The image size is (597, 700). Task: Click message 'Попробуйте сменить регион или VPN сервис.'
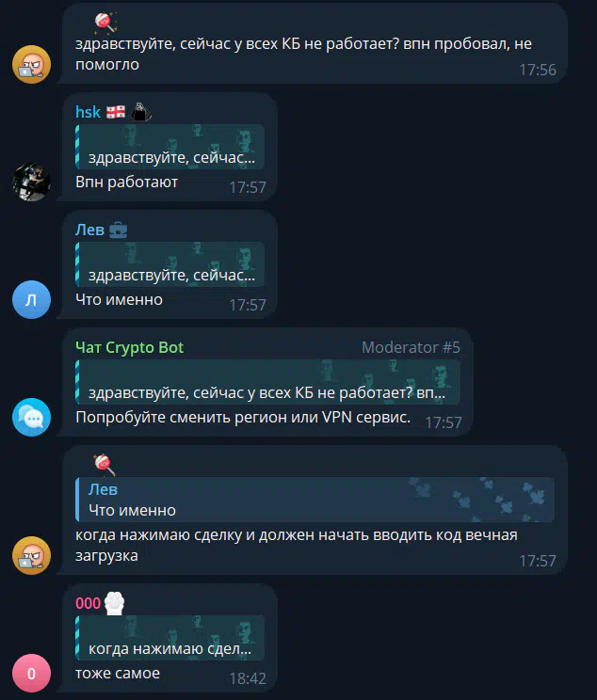(x=243, y=418)
